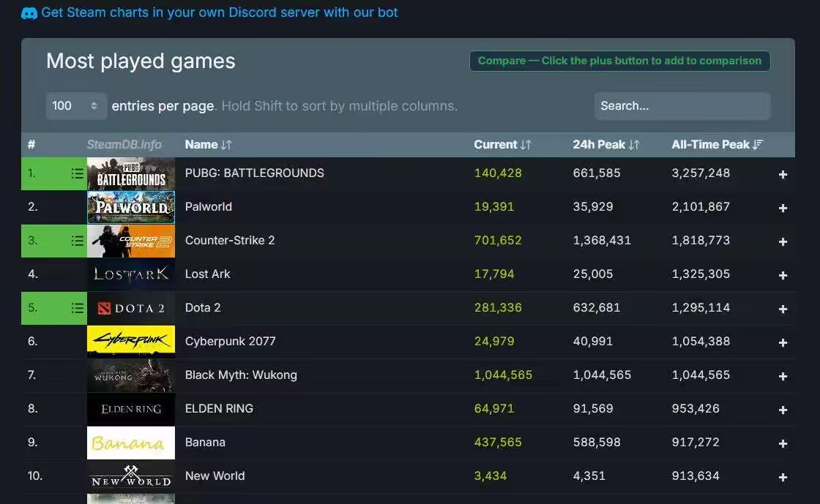Select current player count 701,652
The height and width of the screenshot is (504, 820).
point(498,240)
